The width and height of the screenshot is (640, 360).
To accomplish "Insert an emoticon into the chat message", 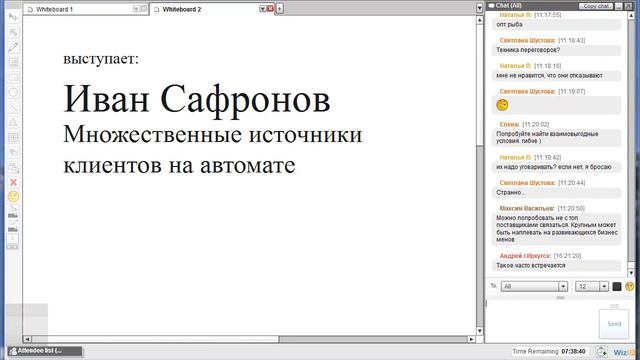I will point(629,287).
